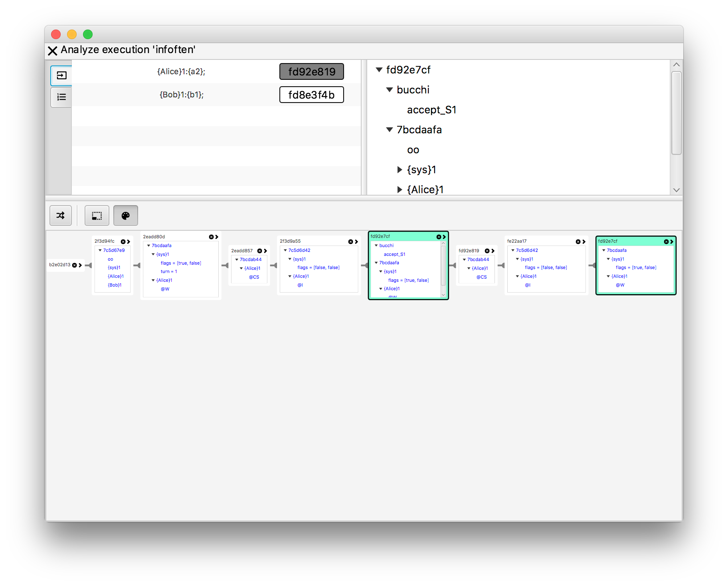Viewport: 728px width, 586px height.
Task: Collapse fd92e7cf in the top-right tree
Action: [x=379, y=70]
